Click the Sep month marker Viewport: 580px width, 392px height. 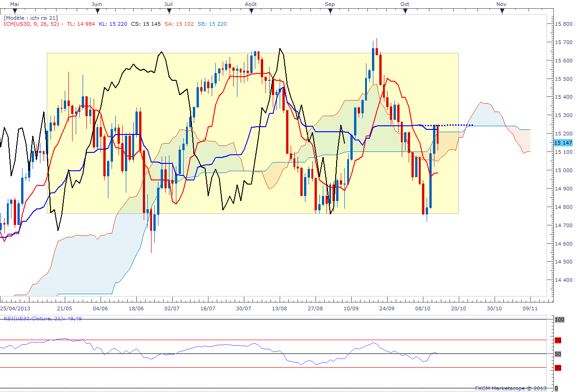tap(330, 4)
